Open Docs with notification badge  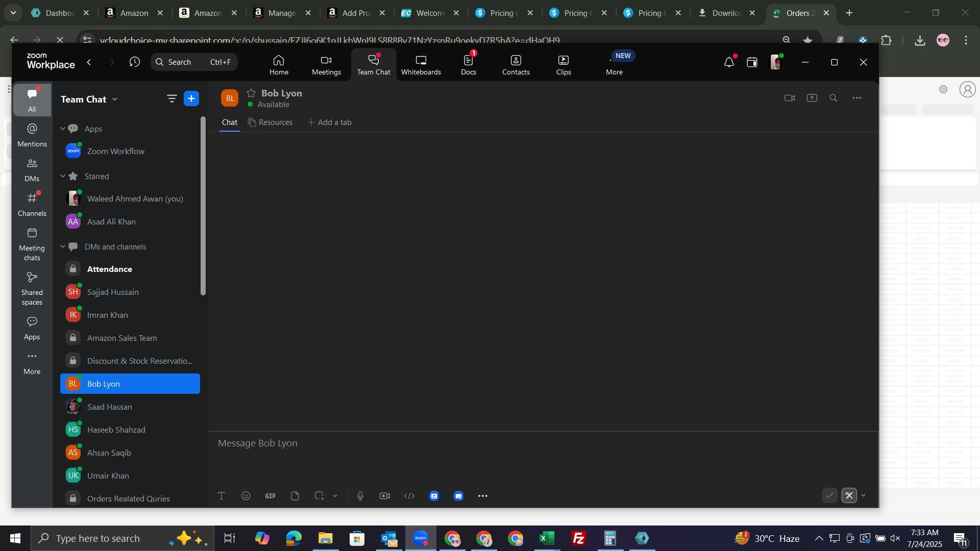click(468, 65)
